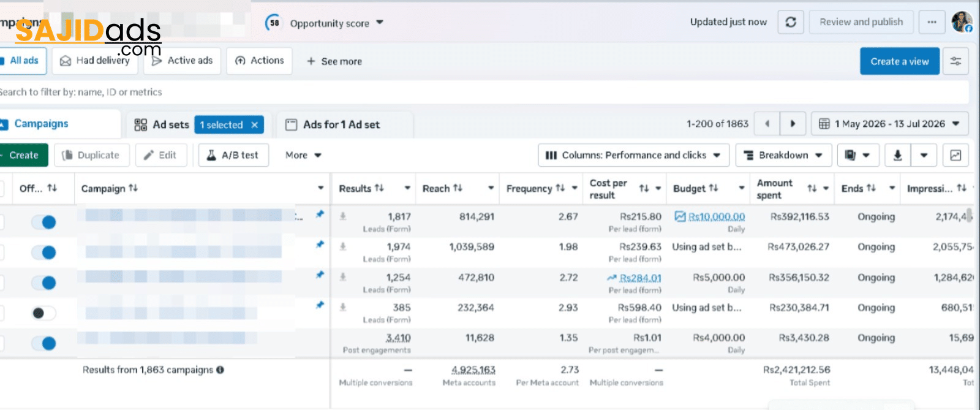Turn on campaign with 385 leads
Image resolution: width=980 pixels, height=410 pixels.
point(43,313)
